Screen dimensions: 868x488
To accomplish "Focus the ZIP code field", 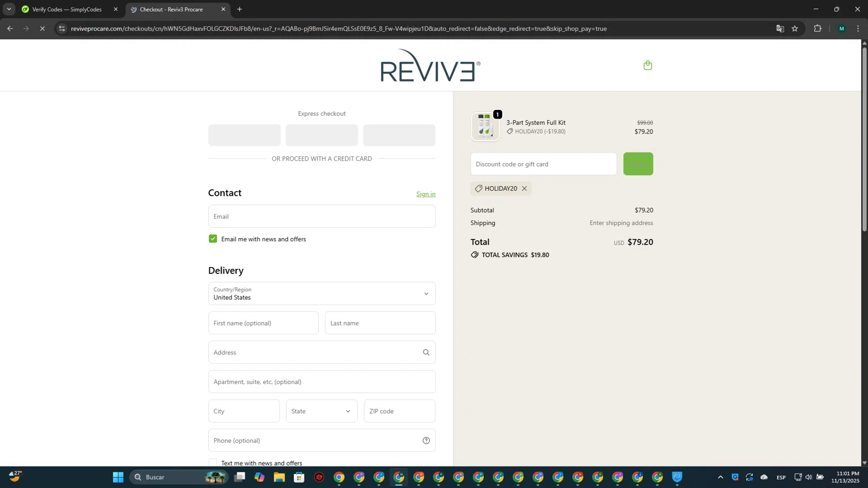I will coord(400,411).
